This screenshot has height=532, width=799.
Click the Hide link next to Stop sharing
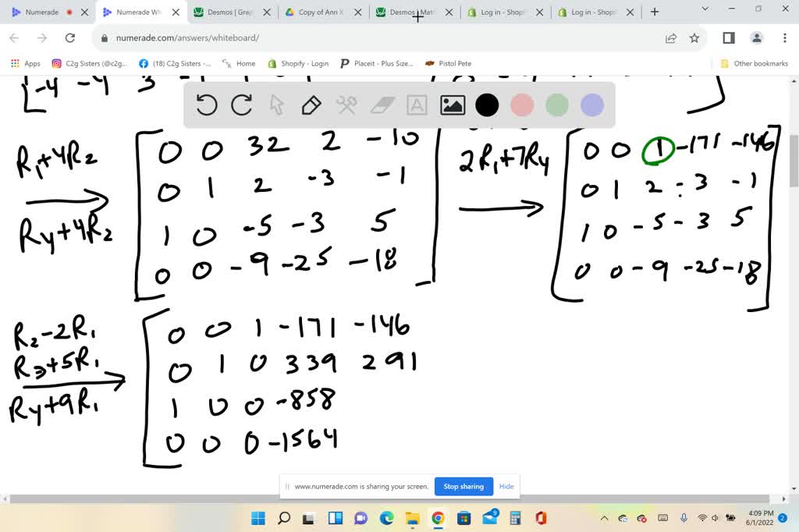tap(506, 486)
